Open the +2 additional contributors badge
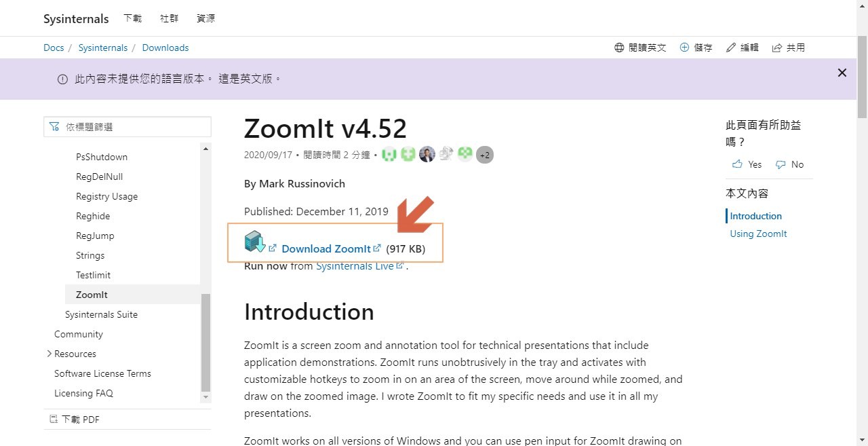The height and width of the screenshot is (446, 868). [484, 155]
